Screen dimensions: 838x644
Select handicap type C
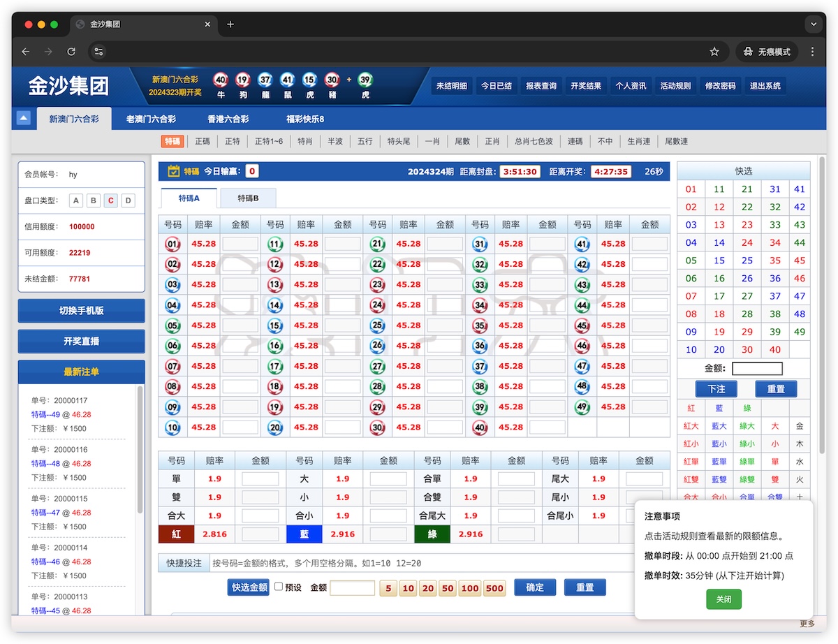pyautogui.click(x=110, y=200)
